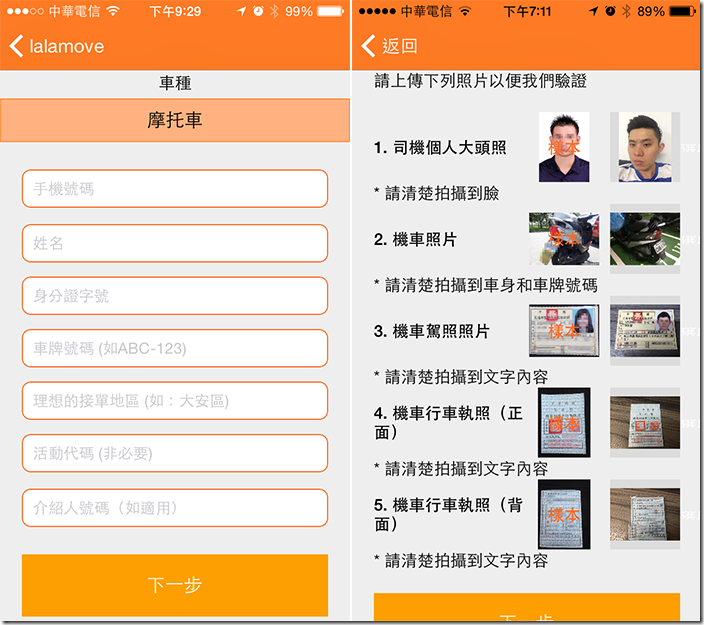
Task: Tap the uploaded driver headshot photo
Action: tap(645, 147)
